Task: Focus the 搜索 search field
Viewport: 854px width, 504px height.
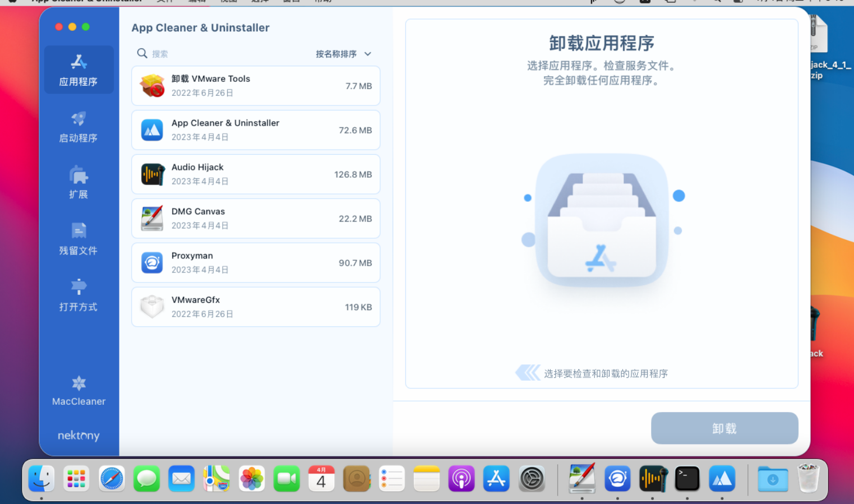Action: pyautogui.click(x=224, y=54)
